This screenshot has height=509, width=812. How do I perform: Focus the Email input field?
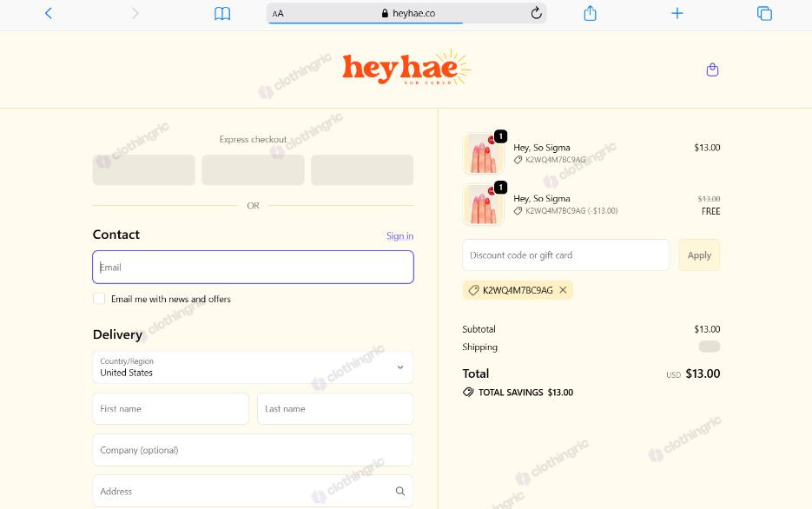pos(254,268)
